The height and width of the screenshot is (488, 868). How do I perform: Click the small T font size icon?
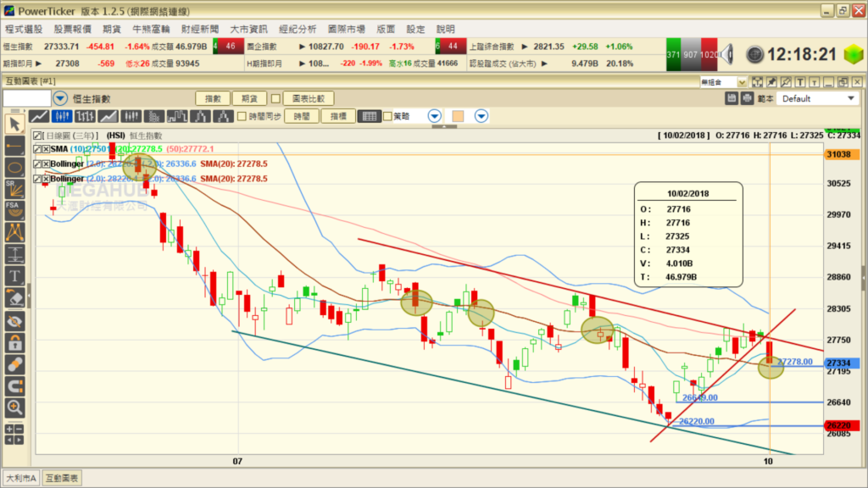click(814, 82)
